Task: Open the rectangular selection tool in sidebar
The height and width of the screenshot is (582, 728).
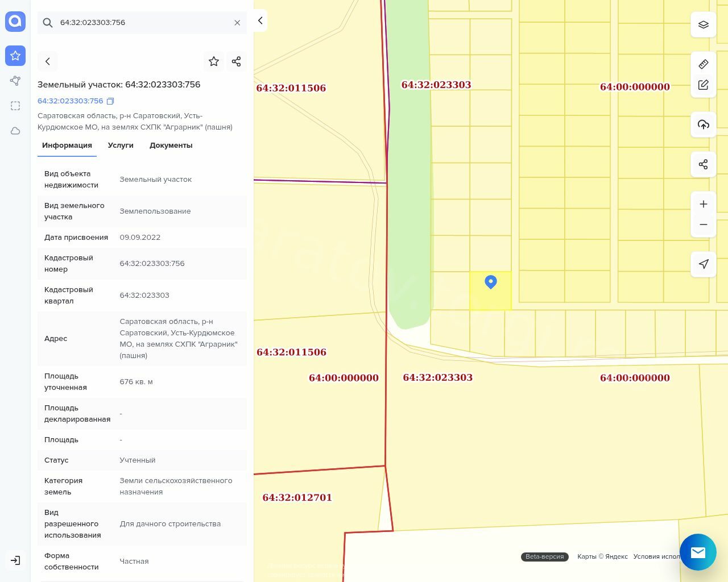Action: click(15, 106)
